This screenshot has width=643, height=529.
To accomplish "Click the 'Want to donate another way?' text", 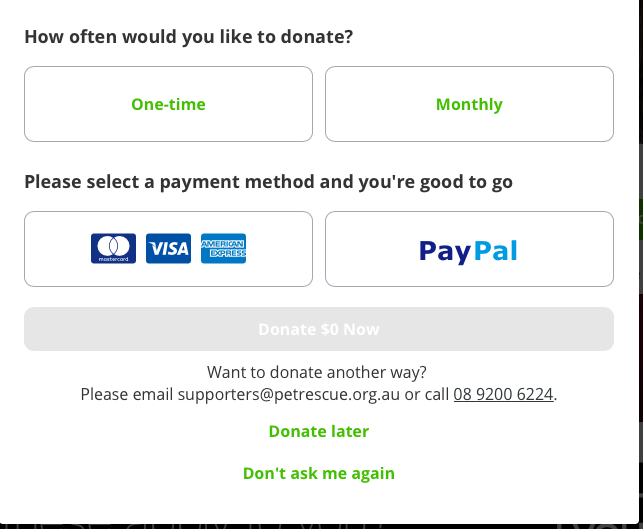I will [x=317, y=372].
